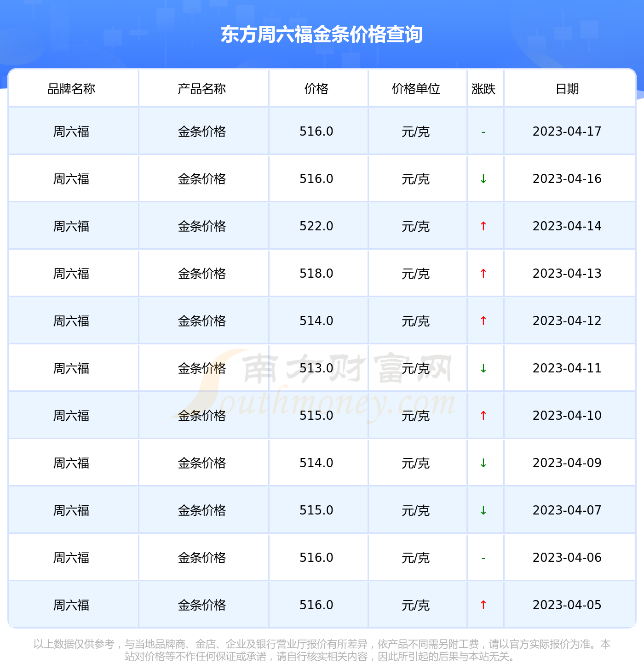Select the 品牌名称 column header
This screenshot has width=644, height=669.
click(71, 89)
